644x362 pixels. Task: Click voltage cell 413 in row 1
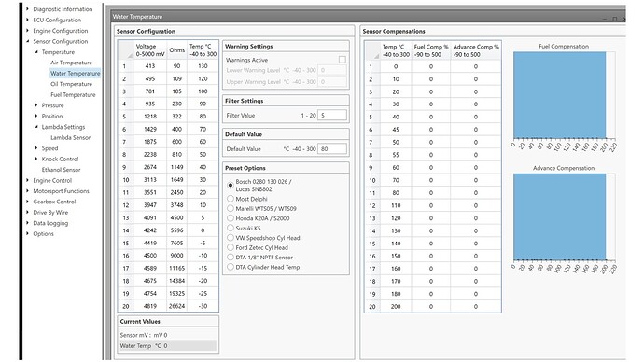click(150, 65)
